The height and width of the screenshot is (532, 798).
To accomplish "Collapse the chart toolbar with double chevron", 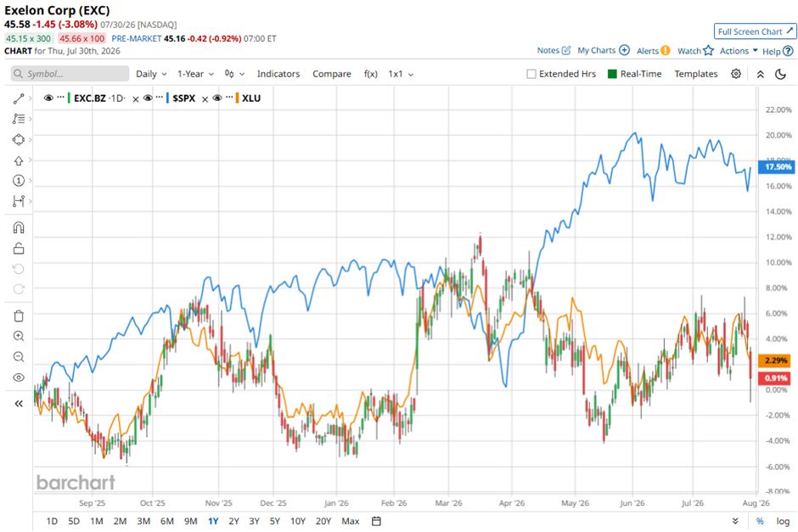I will pyautogui.click(x=761, y=75).
